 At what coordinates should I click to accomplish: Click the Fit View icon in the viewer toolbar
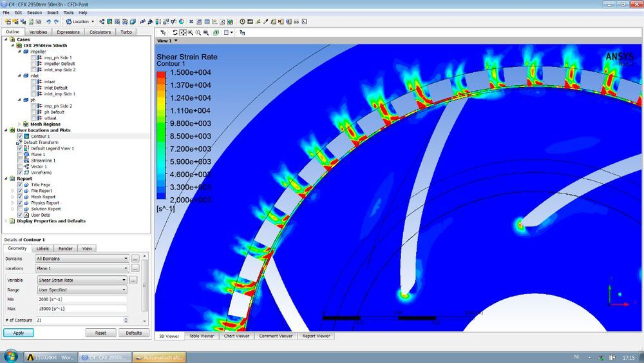[206, 32]
